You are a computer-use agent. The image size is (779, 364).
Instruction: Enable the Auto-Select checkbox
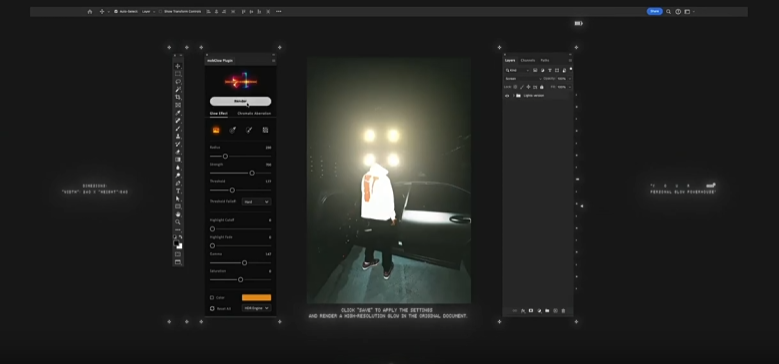pos(116,11)
